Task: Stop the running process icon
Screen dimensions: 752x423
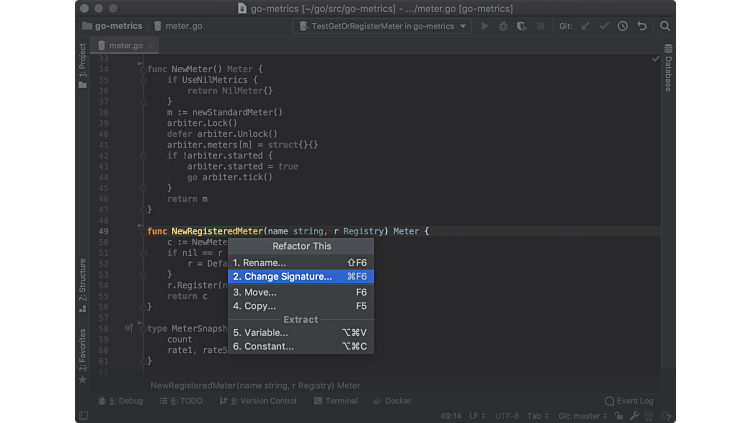Action: tap(540, 26)
